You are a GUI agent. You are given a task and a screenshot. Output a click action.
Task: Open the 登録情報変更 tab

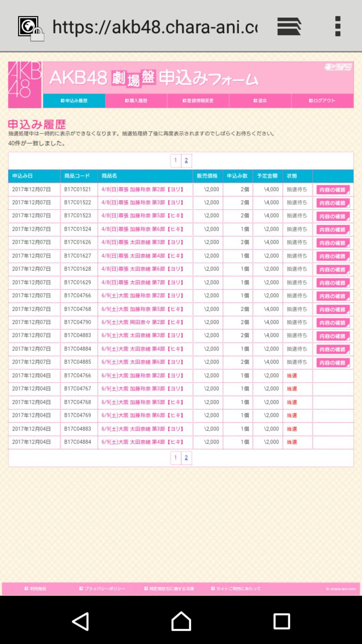[198, 101]
